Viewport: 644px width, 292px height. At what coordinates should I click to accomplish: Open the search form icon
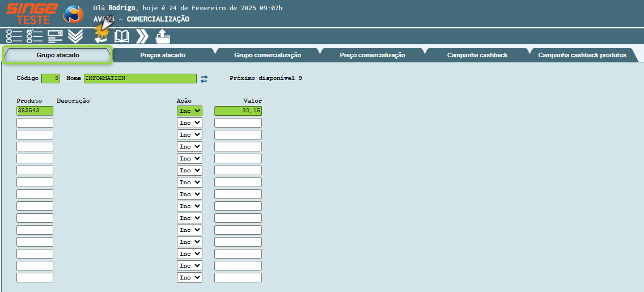click(55, 36)
